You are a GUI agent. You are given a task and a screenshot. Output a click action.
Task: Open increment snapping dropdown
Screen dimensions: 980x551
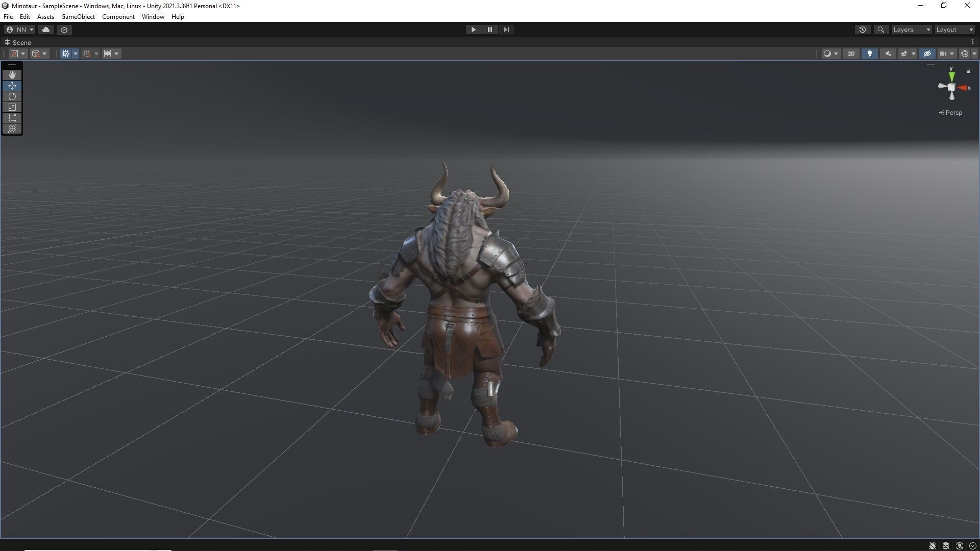111,54
